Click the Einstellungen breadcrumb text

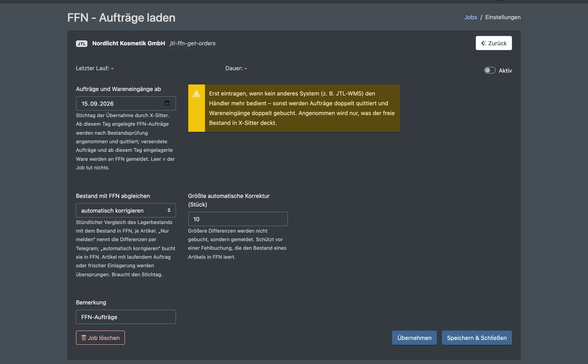[x=503, y=17]
